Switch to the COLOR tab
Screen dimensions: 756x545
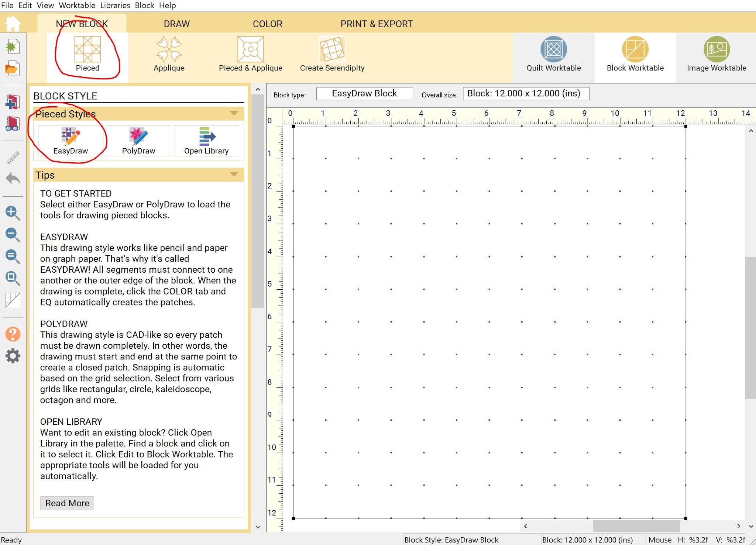[x=267, y=24]
